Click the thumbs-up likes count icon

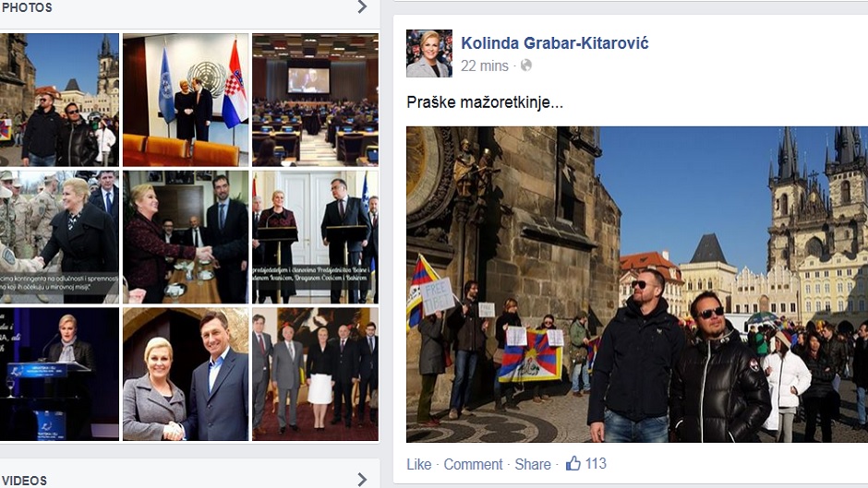click(x=573, y=463)
